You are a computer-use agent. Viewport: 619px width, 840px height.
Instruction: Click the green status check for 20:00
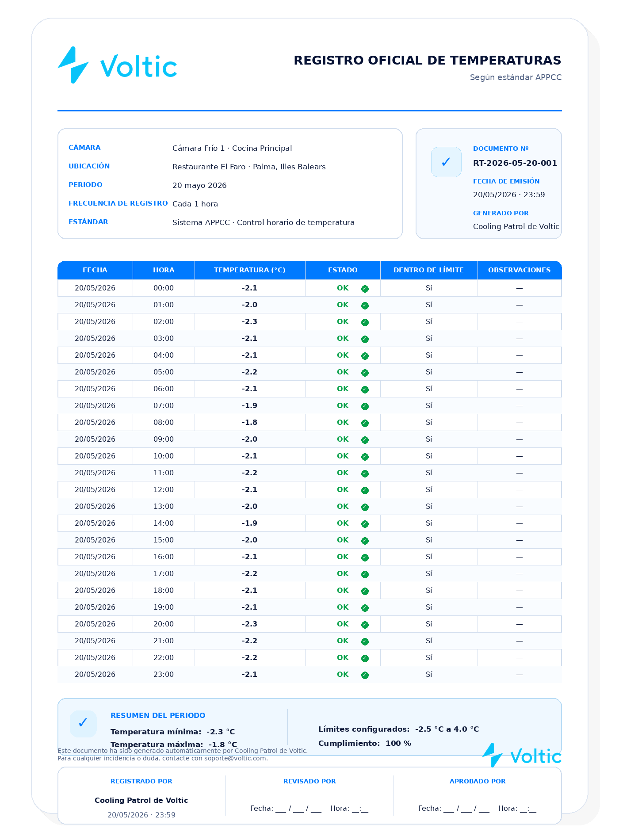pos(365,625)
